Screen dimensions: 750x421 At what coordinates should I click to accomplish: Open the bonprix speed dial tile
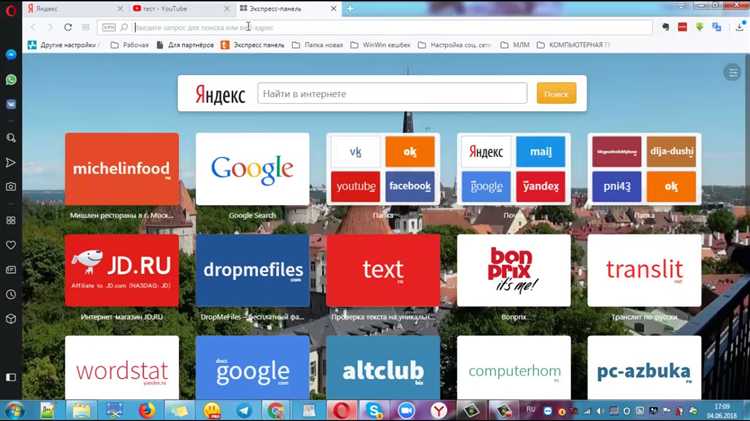pyautogui.click(x=514, y=270)
